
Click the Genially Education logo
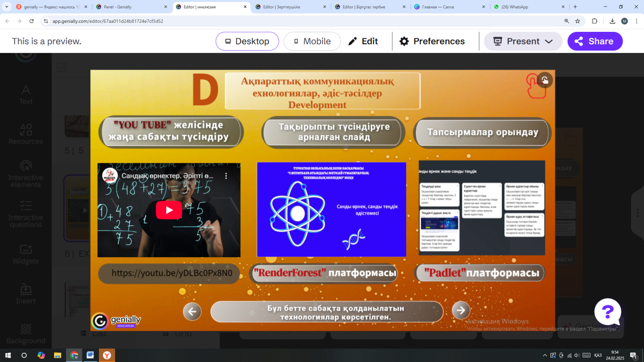116,321
